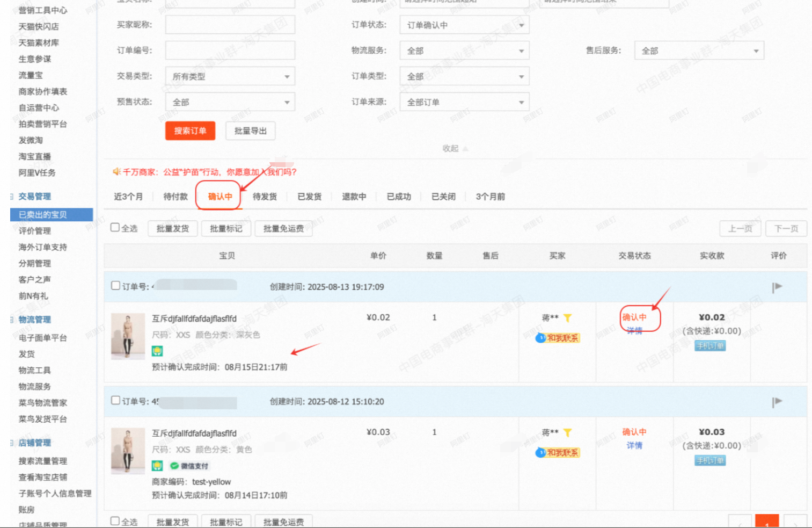Image resolution: width=812 pixels, height=528 pixels.
Task: Click 下一页 button
Action: (x=786, y=228)
